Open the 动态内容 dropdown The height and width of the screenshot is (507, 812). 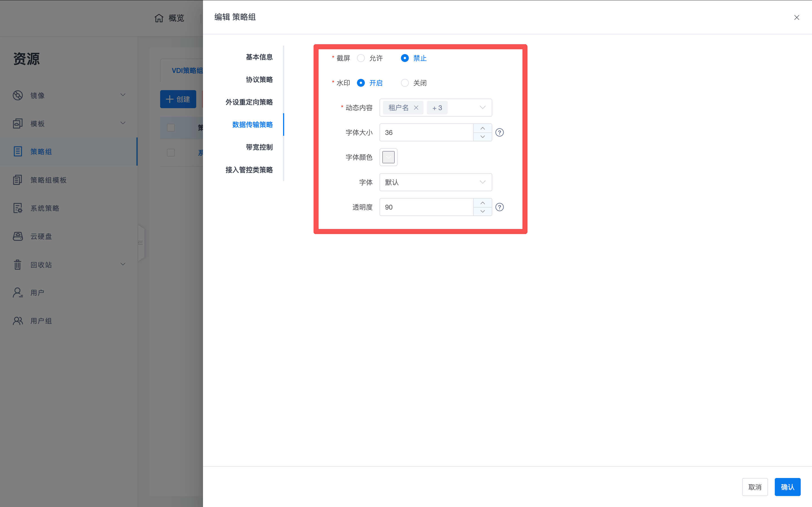[482, 107]
